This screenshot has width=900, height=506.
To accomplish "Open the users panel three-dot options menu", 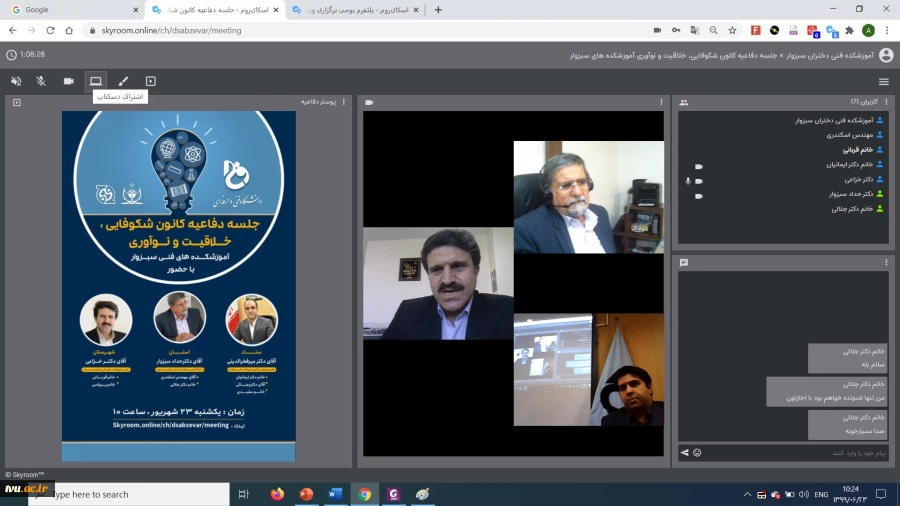I will pos(886,102).
